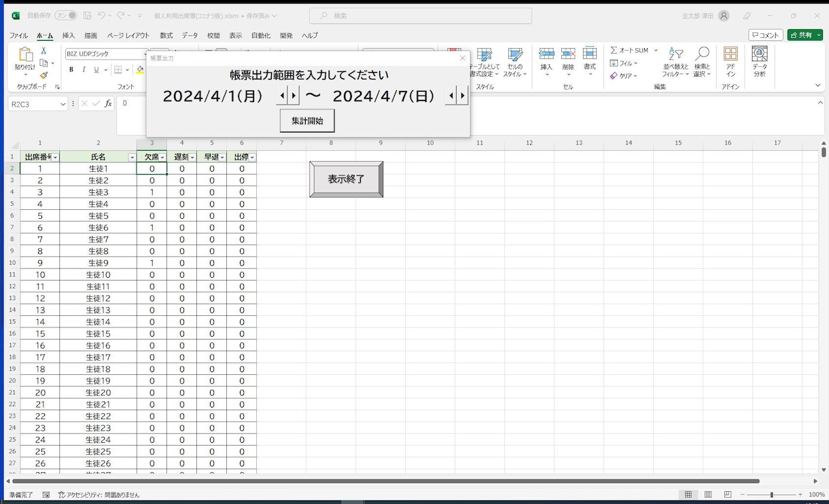Switch to the データ tab
The height and width of the screenshot is (504, 829).
click(x=190, y=35)
